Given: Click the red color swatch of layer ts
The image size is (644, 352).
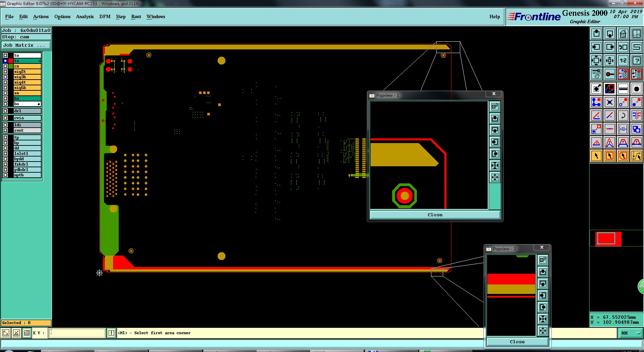Looking at the screenshot, I should pyautogui.click(x=11, y=61).
